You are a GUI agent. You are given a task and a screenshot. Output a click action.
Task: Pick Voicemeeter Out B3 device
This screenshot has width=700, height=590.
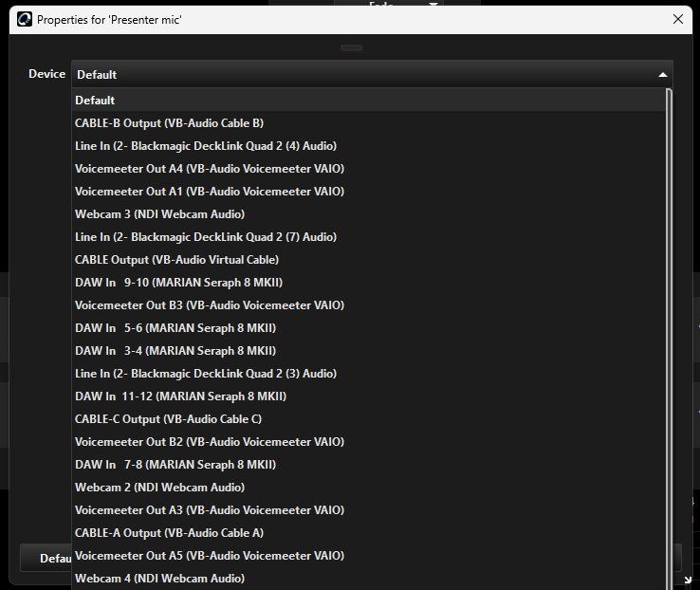click(x=369, y=304)
